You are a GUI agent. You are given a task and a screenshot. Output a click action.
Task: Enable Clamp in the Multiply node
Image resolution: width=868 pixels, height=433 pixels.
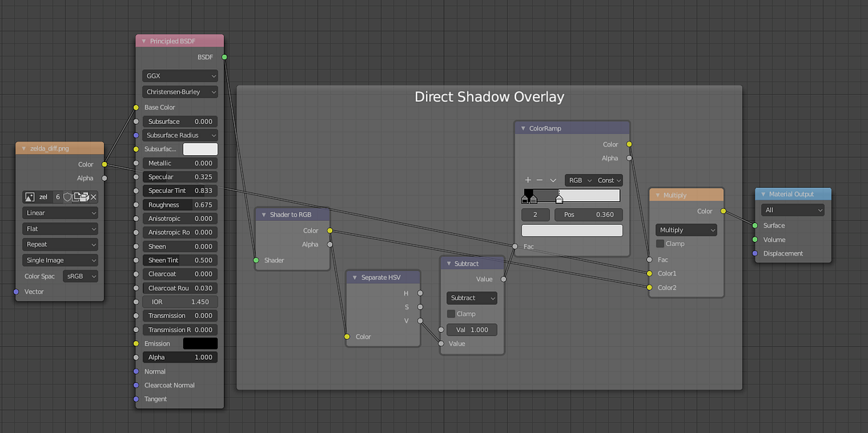coord(659,244)
